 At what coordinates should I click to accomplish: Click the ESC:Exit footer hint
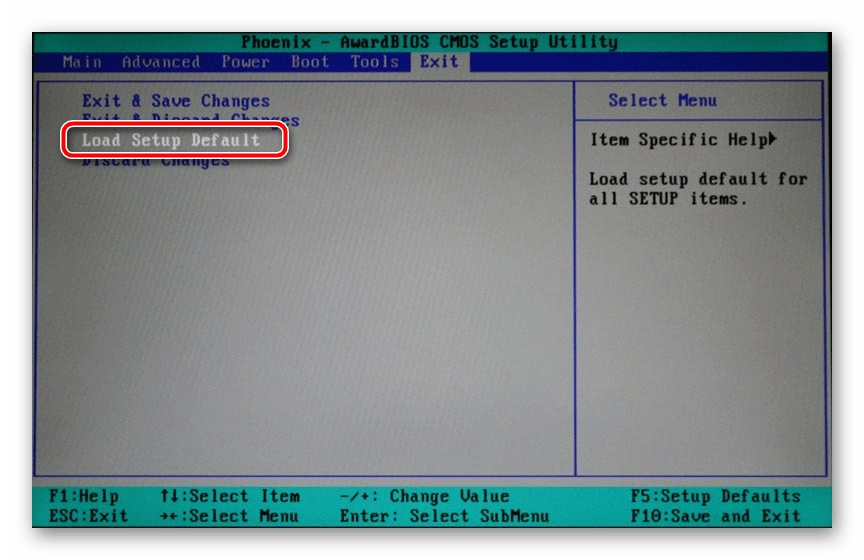coord(88,516)
